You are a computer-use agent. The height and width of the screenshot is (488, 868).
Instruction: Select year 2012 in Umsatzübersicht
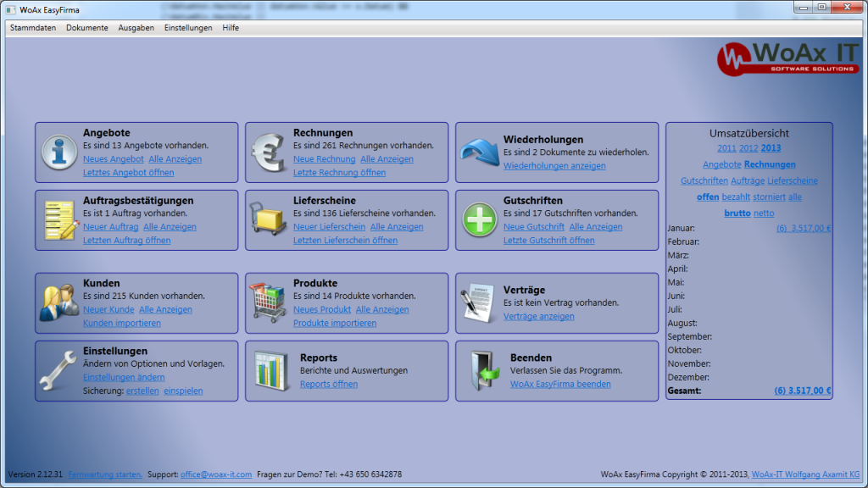(x=748, y=148)
